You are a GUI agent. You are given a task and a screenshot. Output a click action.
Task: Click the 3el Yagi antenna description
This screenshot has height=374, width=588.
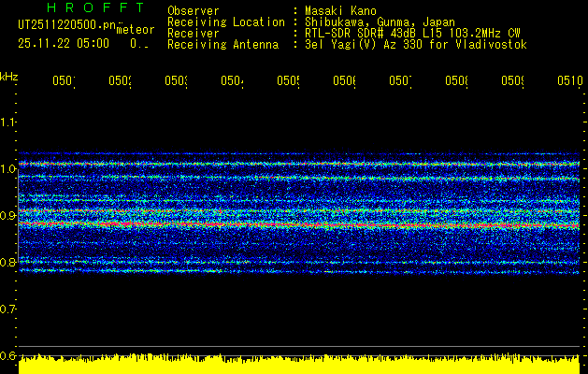pos(416,44)
